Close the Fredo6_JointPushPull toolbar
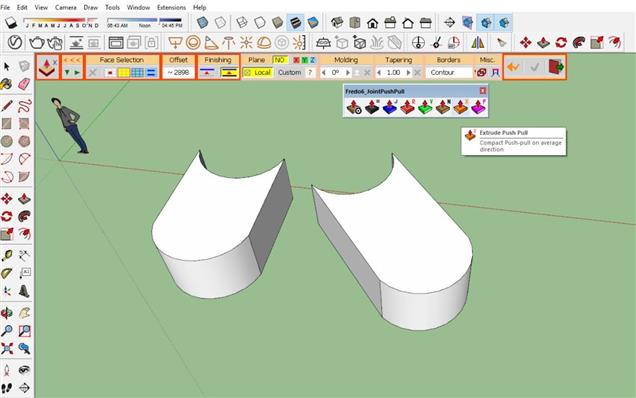Viewport: 636px width, 398px height. 483,91
